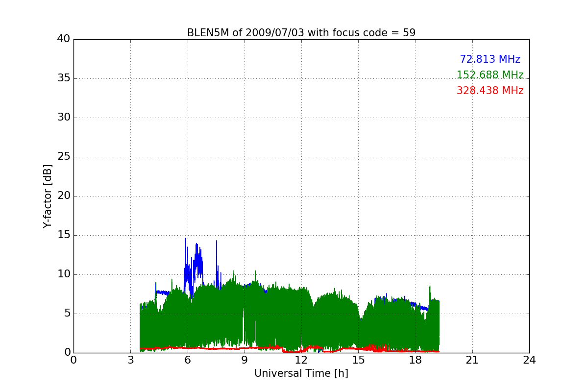The width and height of the screenshot is (588, 392).
Task: Click the x-axis tick label 3
Action: 130,360
